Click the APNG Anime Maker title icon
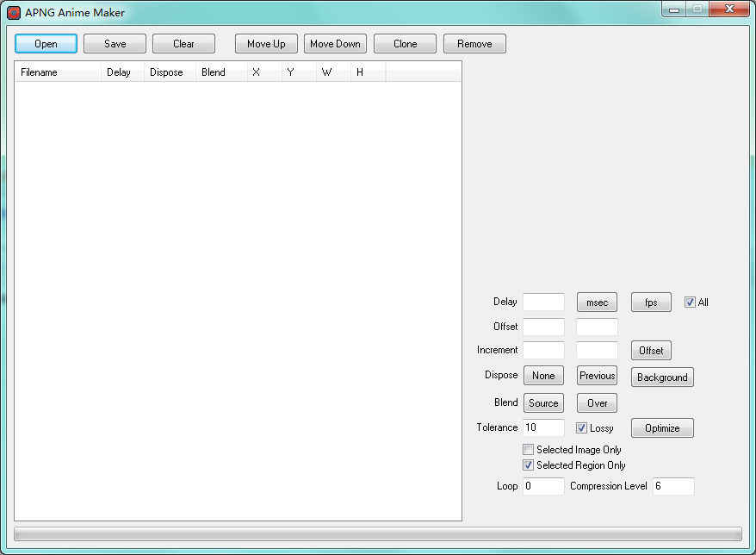The height and width of the screenshot is (555, 756). tap(14, 13)
